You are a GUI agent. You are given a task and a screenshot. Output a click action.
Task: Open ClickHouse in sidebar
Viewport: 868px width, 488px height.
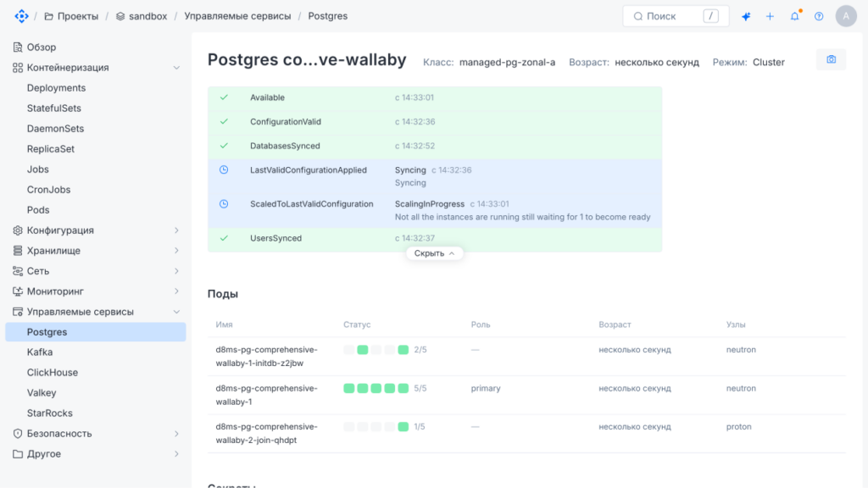53,373
